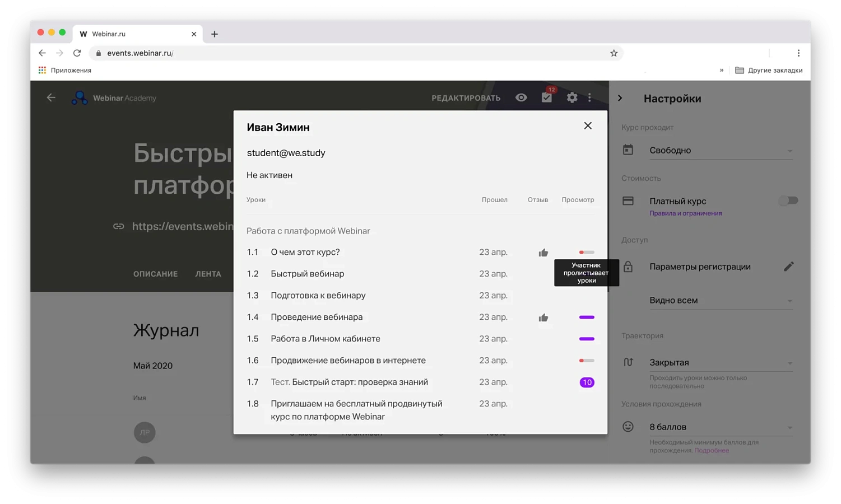The height and width of the screenshot is (504, 841).
Task: Bookmark the page with the star icon
Action: (x=614, y=53)
